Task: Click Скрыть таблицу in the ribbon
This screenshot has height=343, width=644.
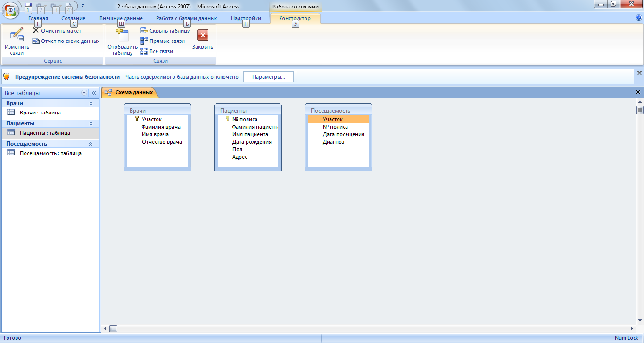Action: pos(165,31)
